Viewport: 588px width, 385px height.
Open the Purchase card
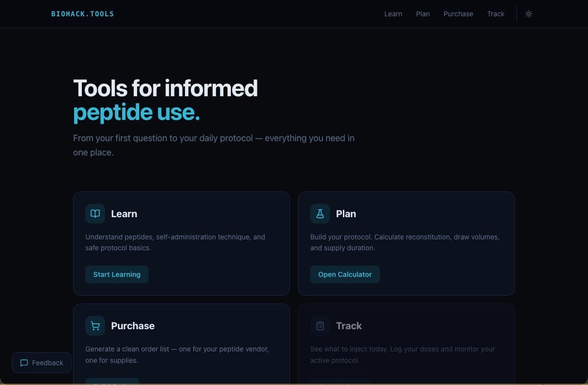(x=181, y=346)
